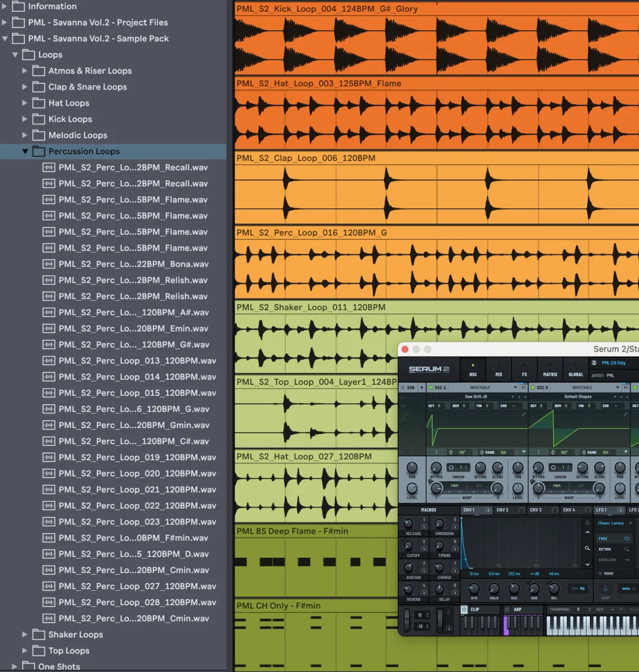Viewport: 639px width, 672px height.
Task: Click the OSC A PWM warp mode
Action: tap(454, 486)
